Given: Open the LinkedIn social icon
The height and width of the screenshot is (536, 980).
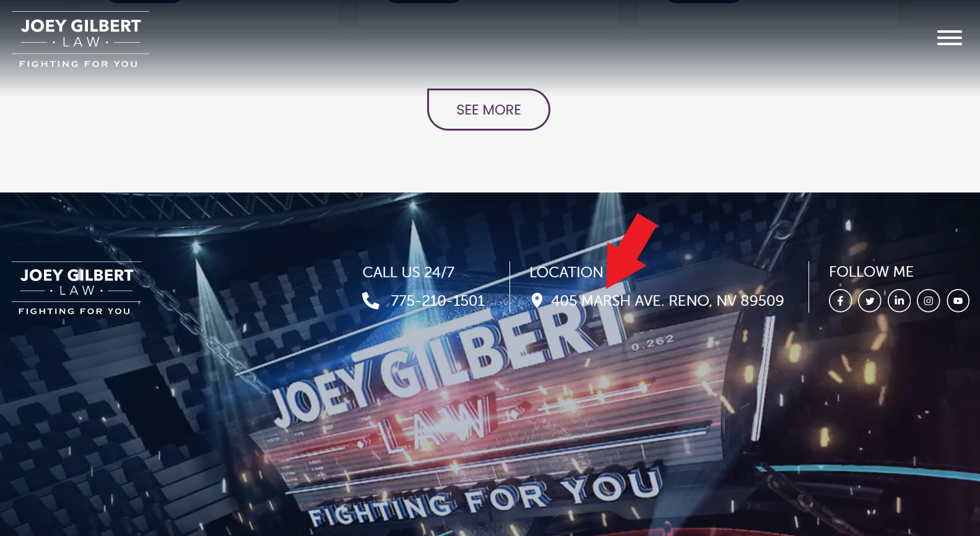Looking at the screenshot, I should [899, 301].
